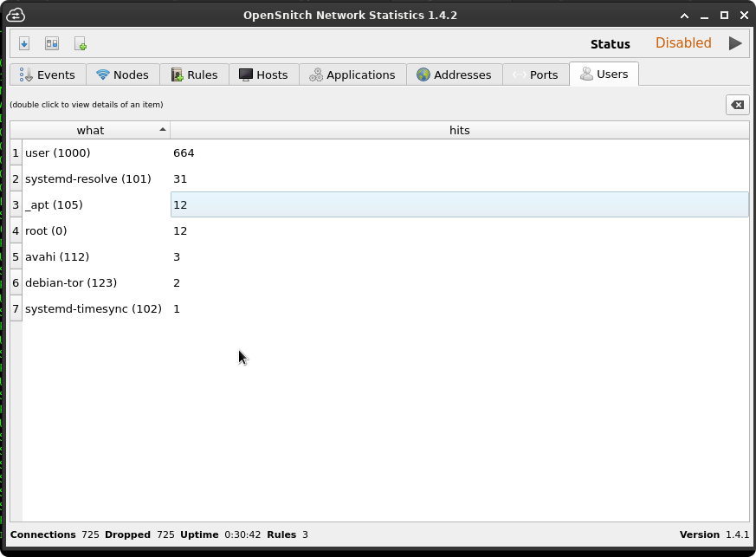Select the Hosts tab

(x=264, y=74)
